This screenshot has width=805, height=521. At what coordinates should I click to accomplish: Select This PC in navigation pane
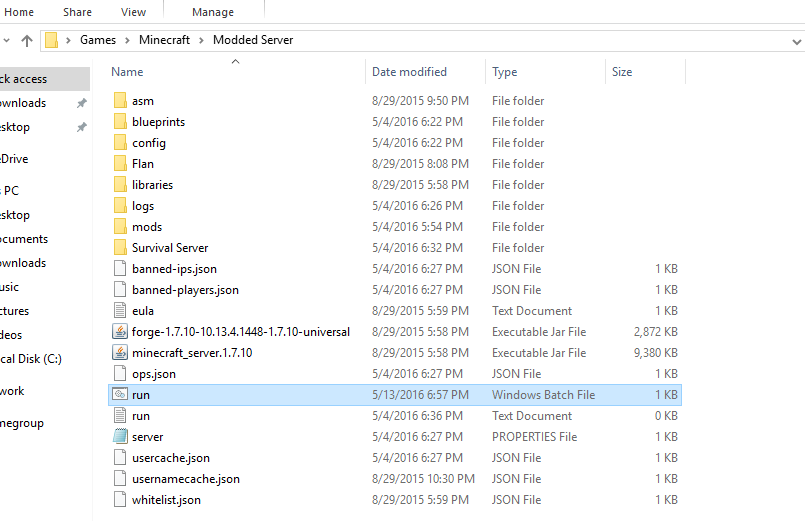tap(10, 191)
